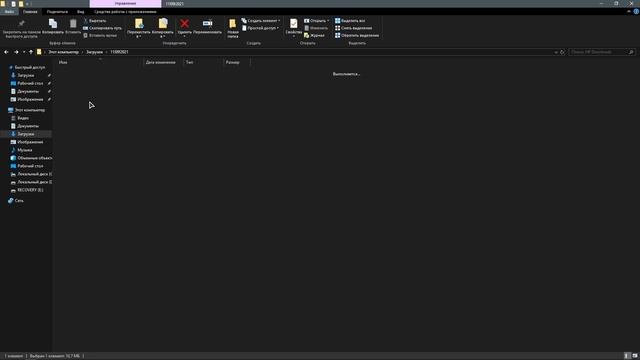Screen dimensions: 640x360
Task: Click the Копировать icon in clipboard group
Action: pyautogui.click(x=53, y=24)
